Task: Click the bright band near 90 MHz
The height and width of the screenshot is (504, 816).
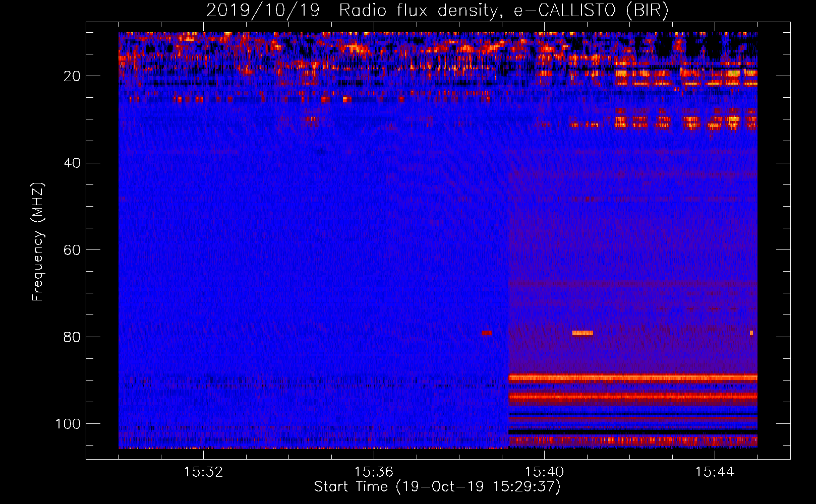Action: [x=633, y=377]
